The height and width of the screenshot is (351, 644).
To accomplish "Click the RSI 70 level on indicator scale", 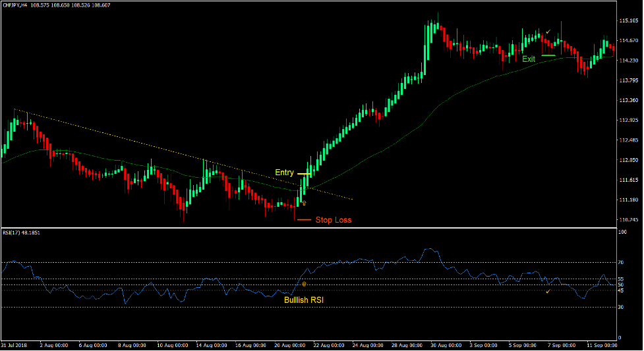I will [x=622, y=262].
